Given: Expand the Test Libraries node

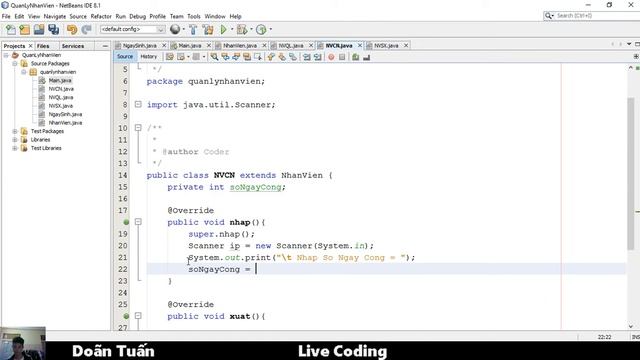Looking at the screenshot, I should point(15,148).
